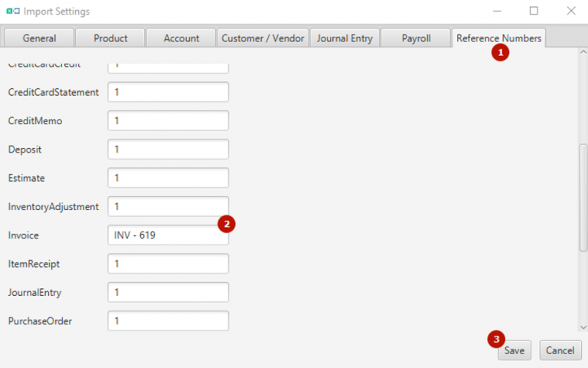
Task: Click the JournalEntry number field
Action: pos(168,292)
